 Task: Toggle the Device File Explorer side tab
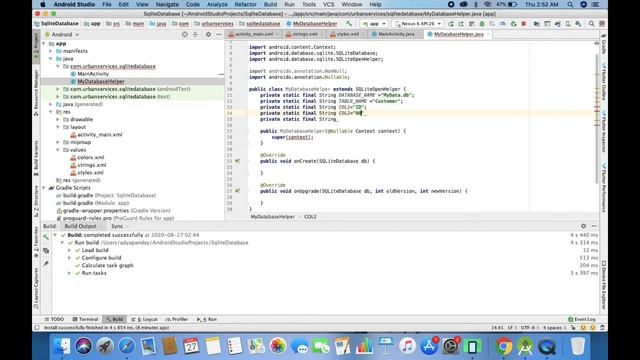pyautogui.click(x=604, y=285)
